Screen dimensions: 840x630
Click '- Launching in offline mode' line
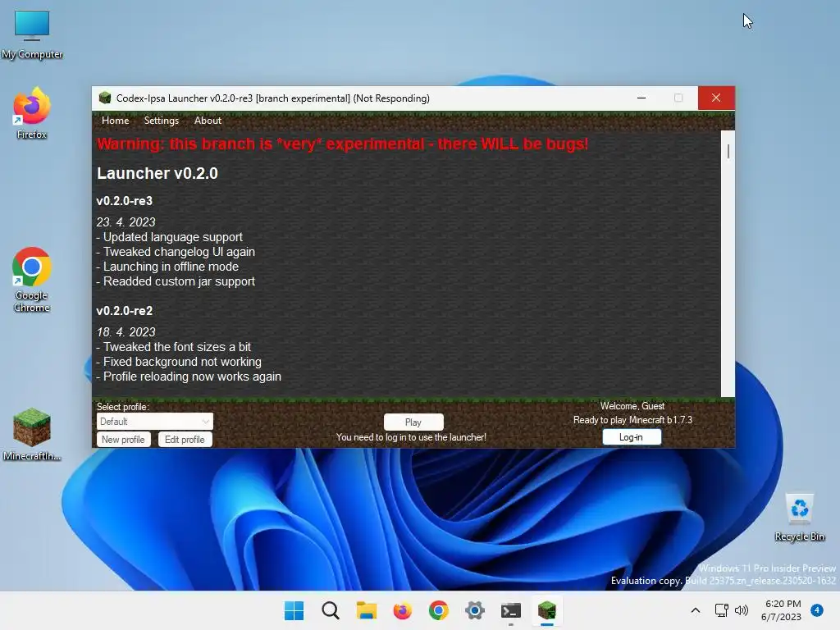[x=167, y=267]
